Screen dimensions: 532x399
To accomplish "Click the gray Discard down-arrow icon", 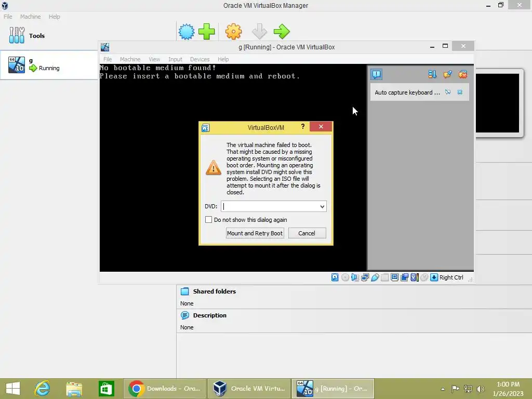I will click(x=260, y=32).
